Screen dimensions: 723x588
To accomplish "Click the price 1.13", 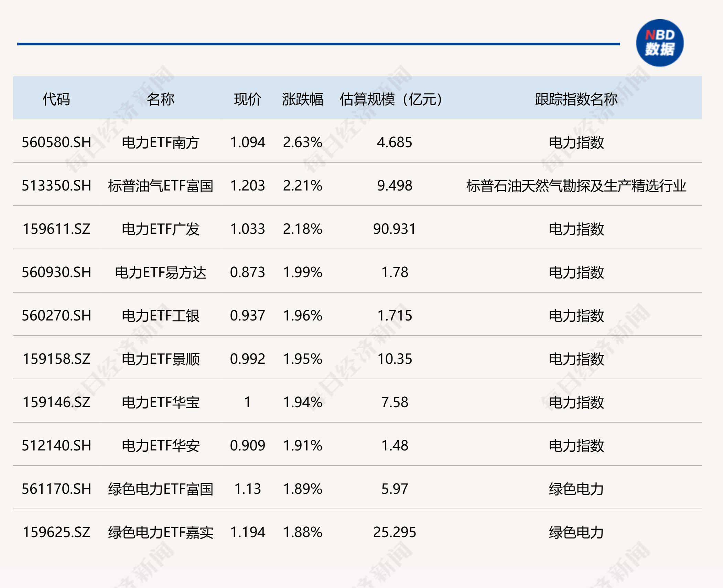I will [248, 489].
